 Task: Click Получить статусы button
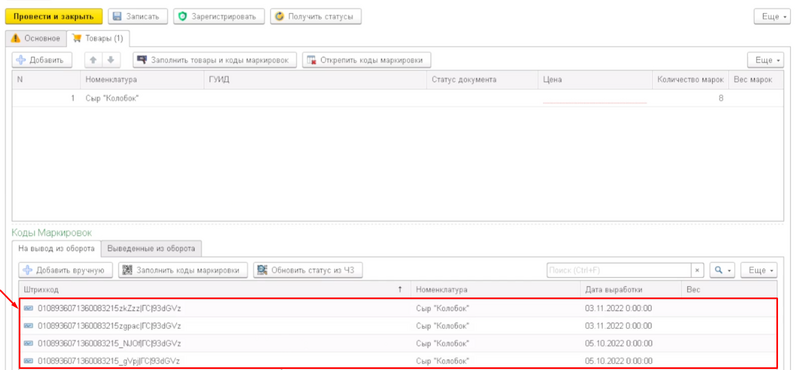(316, 16)
